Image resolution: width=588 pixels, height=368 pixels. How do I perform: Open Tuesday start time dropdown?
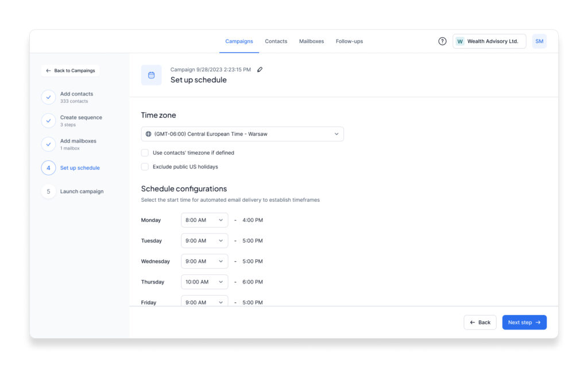click(x=204, y=241)
